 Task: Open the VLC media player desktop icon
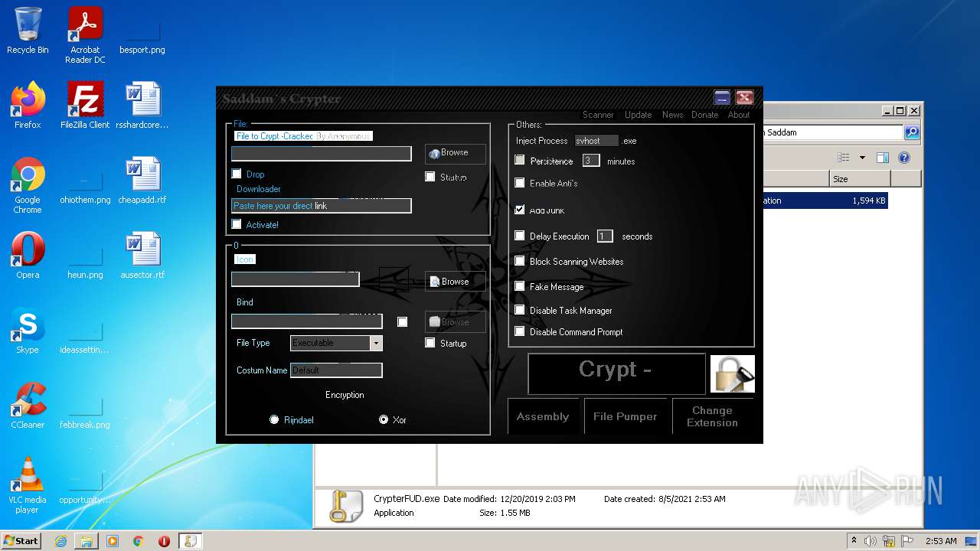pyautogui.click(x=28, y=486)
